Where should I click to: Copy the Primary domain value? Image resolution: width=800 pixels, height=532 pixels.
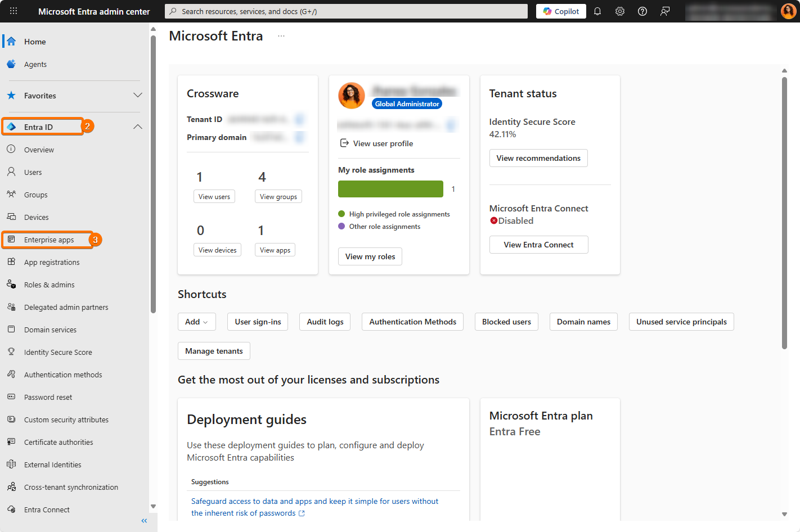300,137
